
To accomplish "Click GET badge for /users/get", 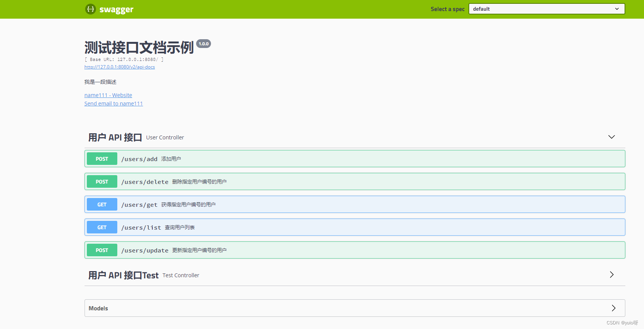I will point(102,204).
